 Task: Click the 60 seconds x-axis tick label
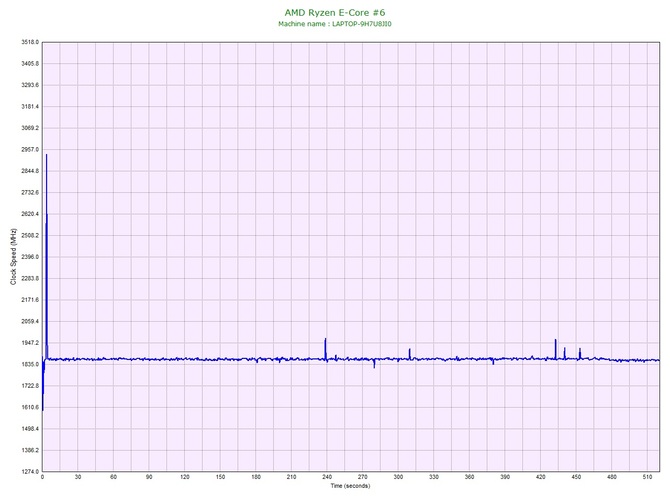click(113, 477)
